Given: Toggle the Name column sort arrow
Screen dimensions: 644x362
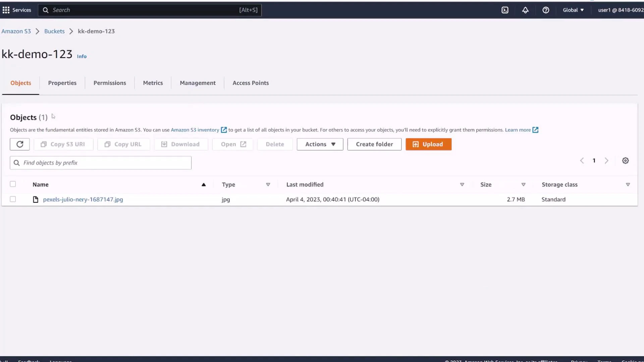Looking at the screenshot, I should pyautogui.click(x=204, y=184).
